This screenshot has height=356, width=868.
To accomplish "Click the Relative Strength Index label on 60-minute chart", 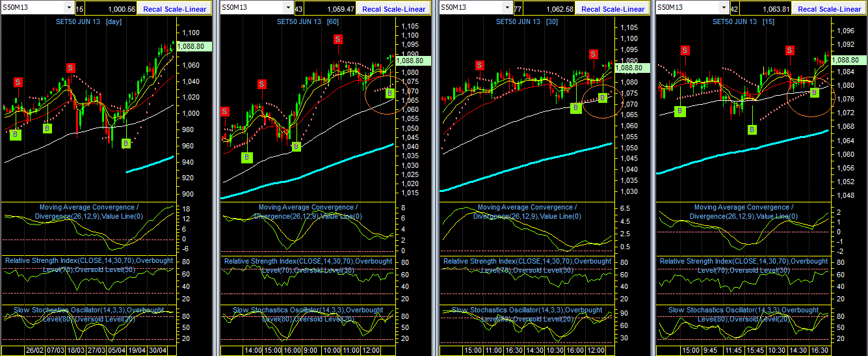I will click(x=308, y=265).
